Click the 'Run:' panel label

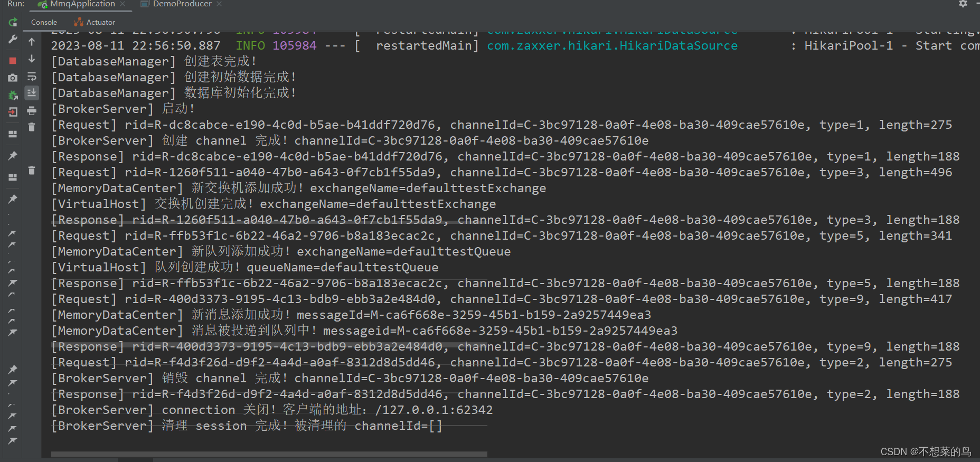16,4
